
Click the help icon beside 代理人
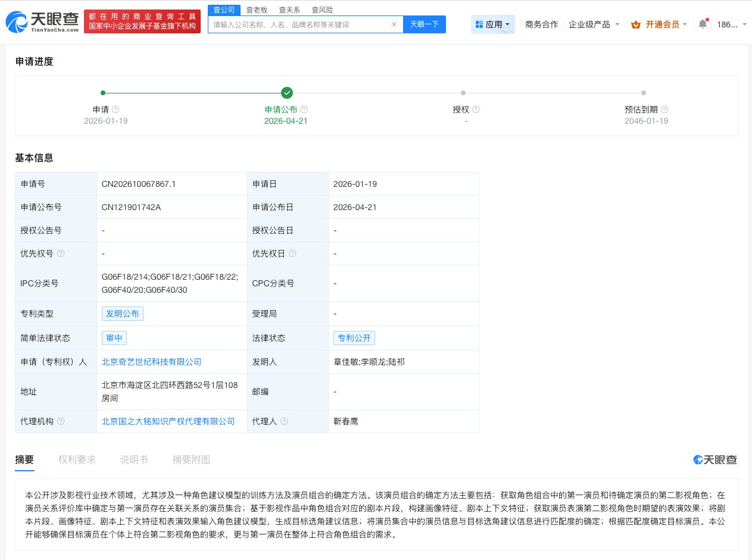[284, 421]
